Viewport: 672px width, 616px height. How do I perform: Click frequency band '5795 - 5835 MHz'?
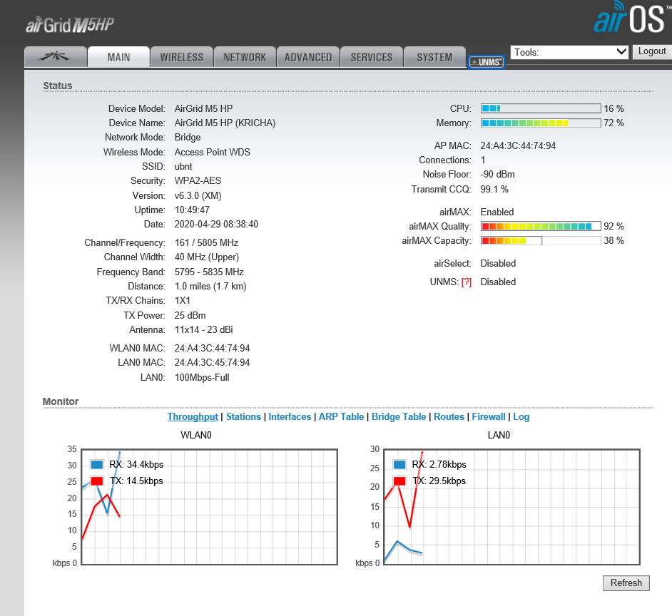point(209,272)
